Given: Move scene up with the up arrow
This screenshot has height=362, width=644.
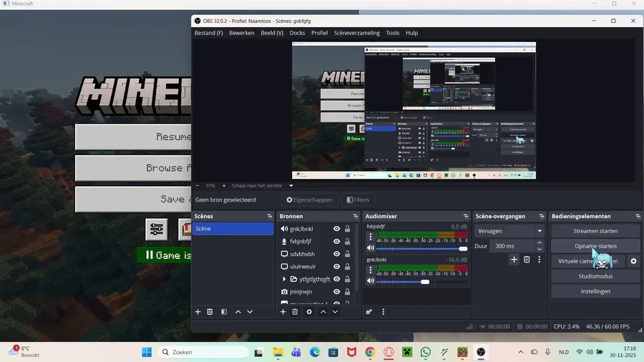Looking at the screenshot, I should [x=238, y=312].
